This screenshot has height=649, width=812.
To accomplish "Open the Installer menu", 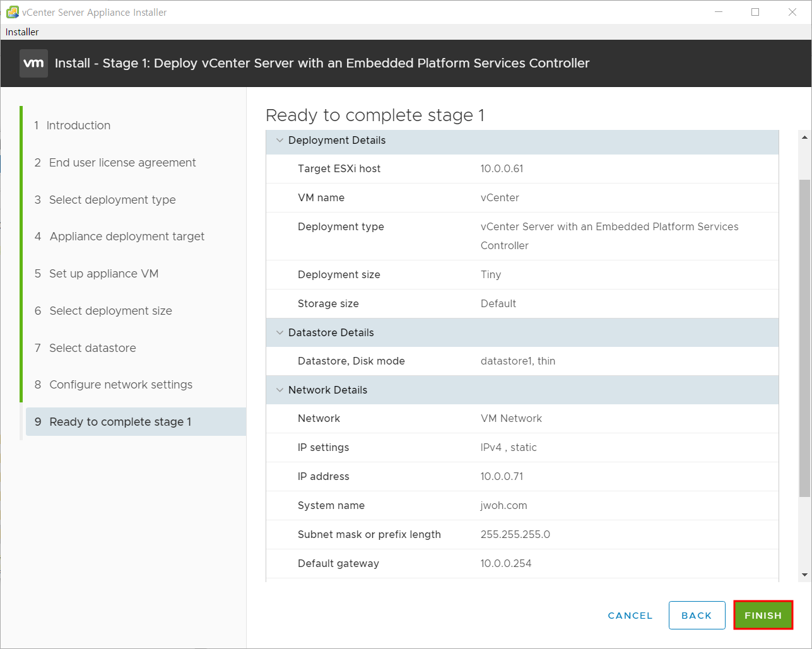I will coord(22,32).
